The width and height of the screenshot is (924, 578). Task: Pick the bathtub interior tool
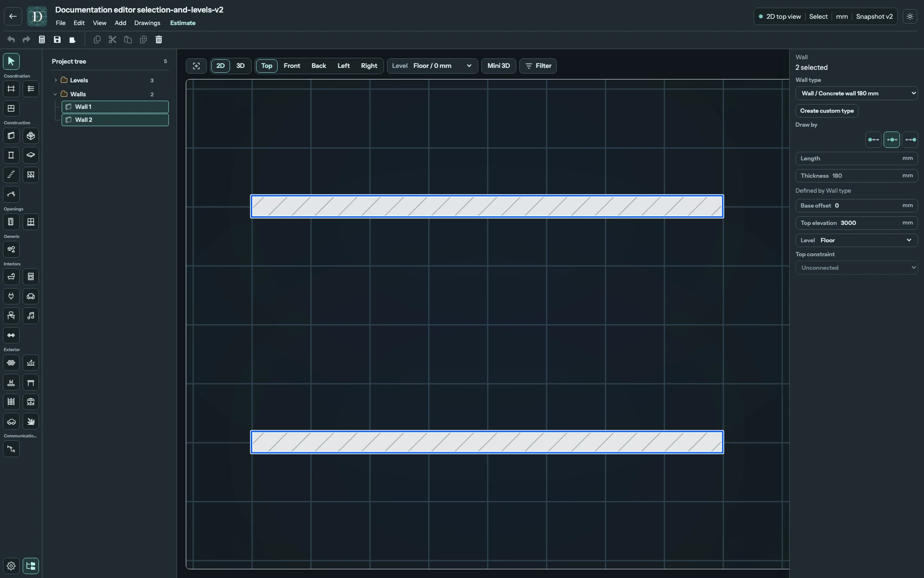[11, 277]
